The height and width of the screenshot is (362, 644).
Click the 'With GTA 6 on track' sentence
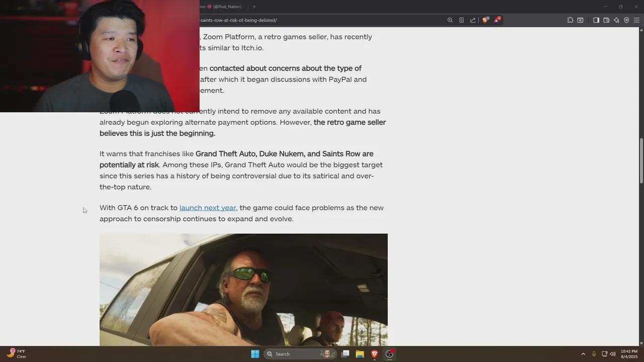(242, 213)
